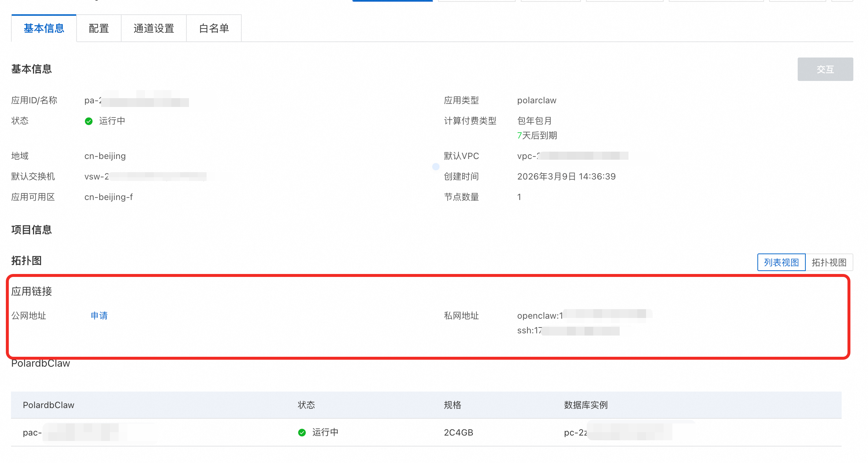Click the creation time 2026年3月9日 14:36:39
This screenshot has width=868, height=463.
566,177
